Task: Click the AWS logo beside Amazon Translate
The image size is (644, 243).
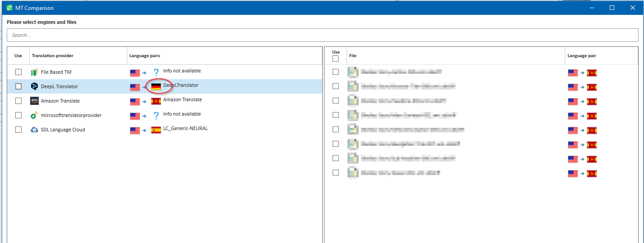Action: tap(34, 101)
